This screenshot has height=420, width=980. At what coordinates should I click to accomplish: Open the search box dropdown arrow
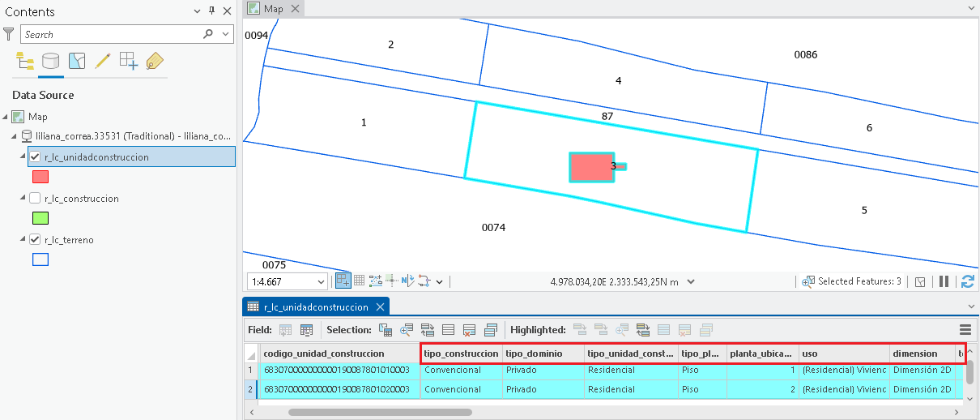(226, 34)
